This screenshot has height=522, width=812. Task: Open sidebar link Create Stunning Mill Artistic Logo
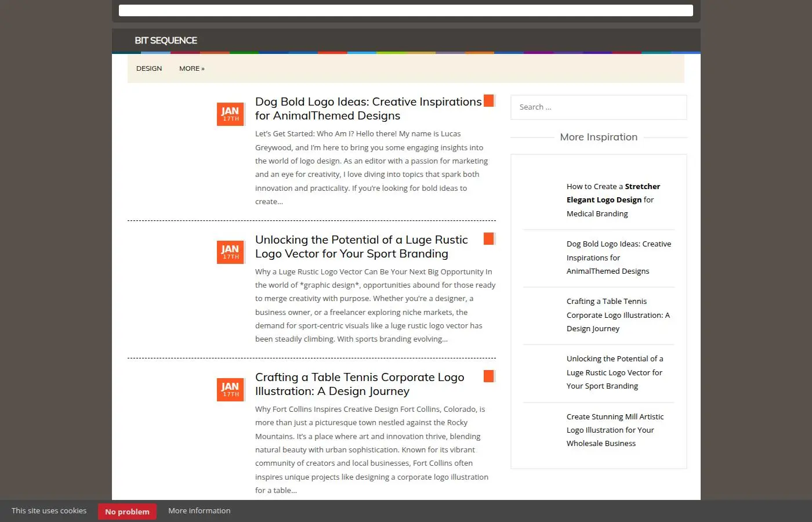[615, 430]
